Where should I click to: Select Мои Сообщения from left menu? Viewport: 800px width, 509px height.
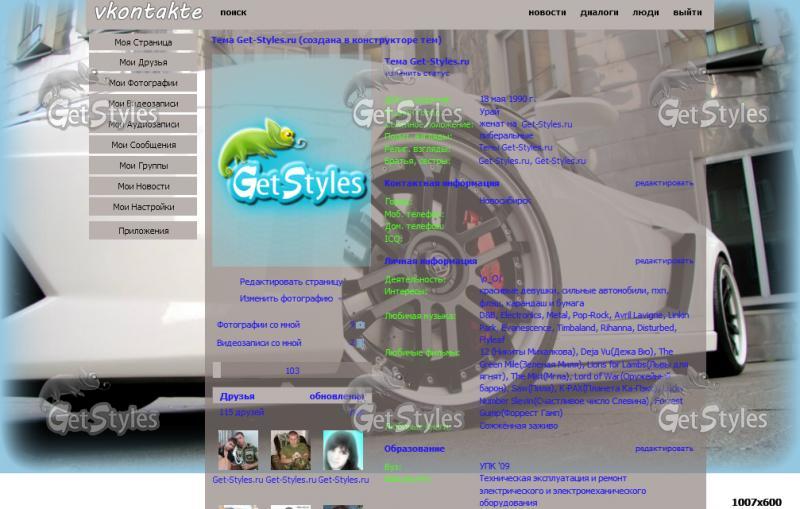[143, 145]
